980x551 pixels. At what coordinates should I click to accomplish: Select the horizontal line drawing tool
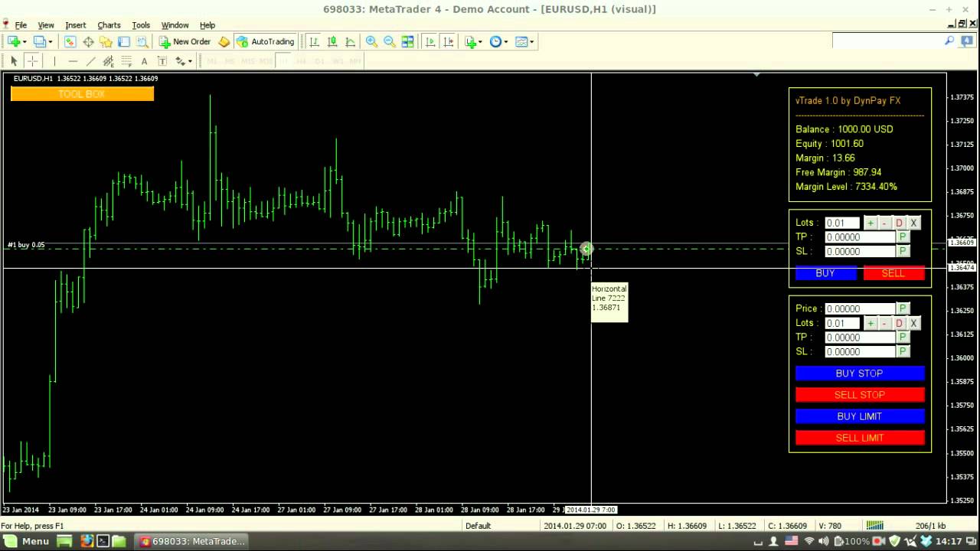73,60
